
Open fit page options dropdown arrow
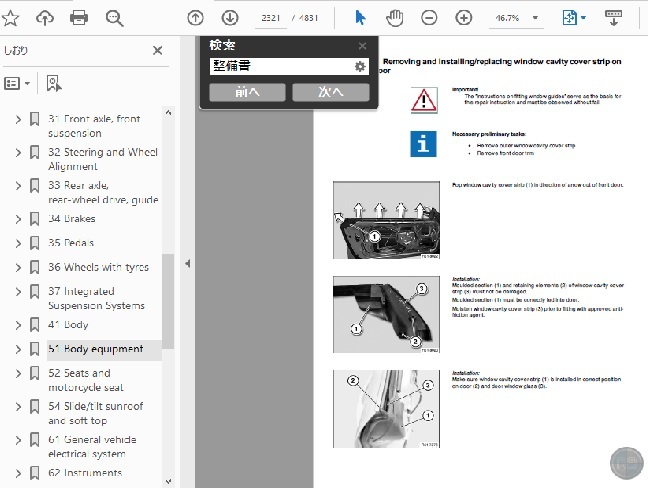click(583, 18)
